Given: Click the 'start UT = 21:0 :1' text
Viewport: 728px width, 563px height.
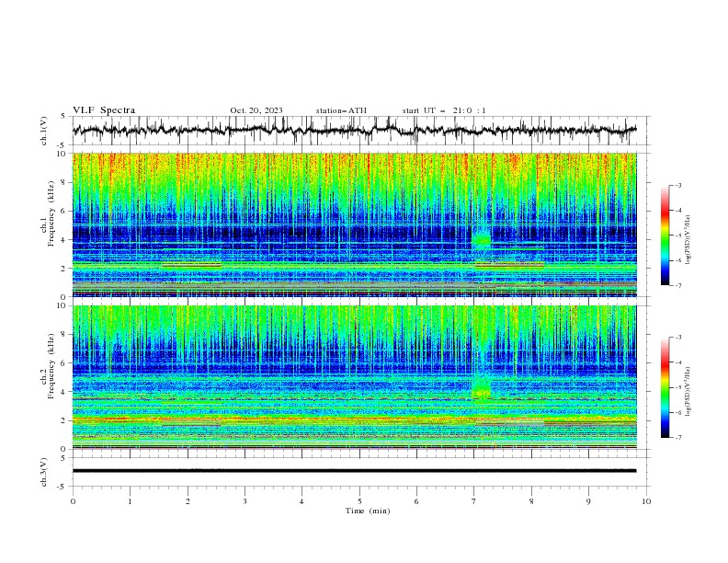Looking at the screenshot, I should [444, 110].
